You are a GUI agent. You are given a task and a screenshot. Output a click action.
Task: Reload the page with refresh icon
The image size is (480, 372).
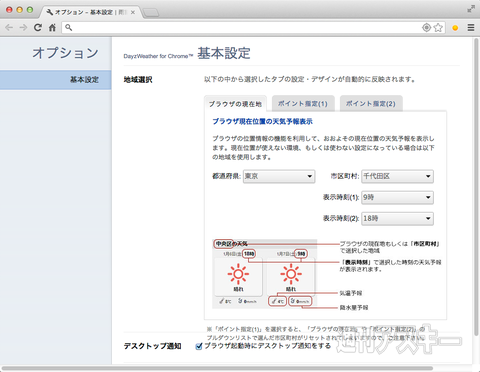coord(38,27)
